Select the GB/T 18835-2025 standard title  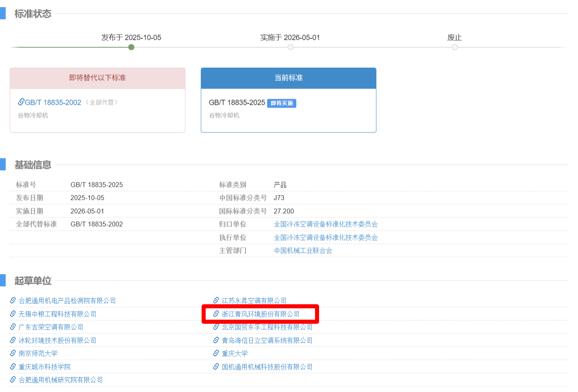[236, 103]
